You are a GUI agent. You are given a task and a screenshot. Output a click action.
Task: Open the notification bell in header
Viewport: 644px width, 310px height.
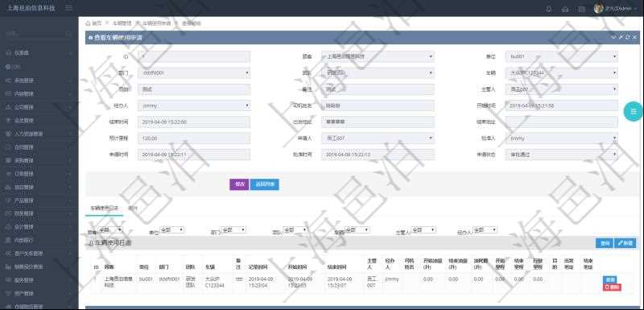(x=549, y=9)
